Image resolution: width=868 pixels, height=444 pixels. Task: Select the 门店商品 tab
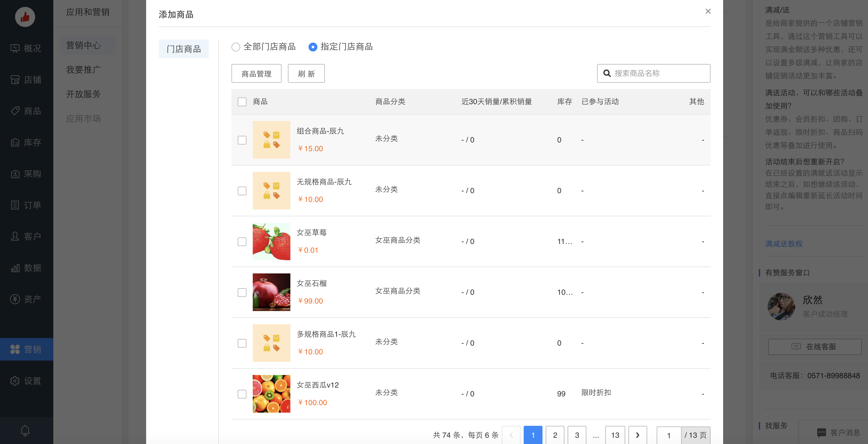(184, 49)
